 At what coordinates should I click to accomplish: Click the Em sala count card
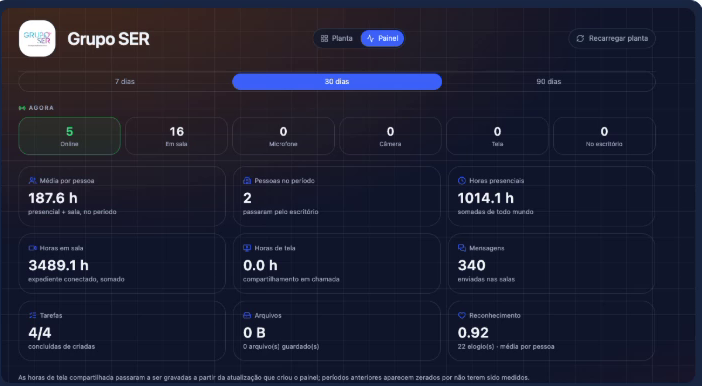click(x=176, y=136)
